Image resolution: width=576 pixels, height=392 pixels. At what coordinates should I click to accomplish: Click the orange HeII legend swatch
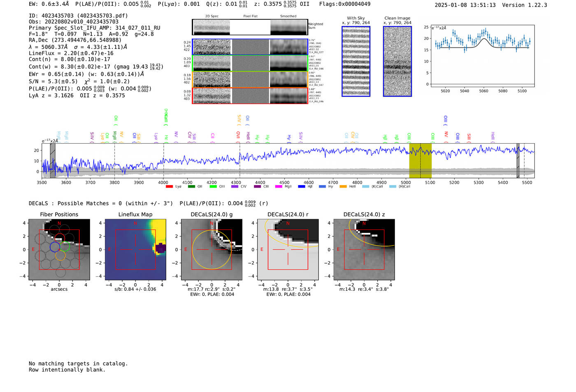point(343,187)
